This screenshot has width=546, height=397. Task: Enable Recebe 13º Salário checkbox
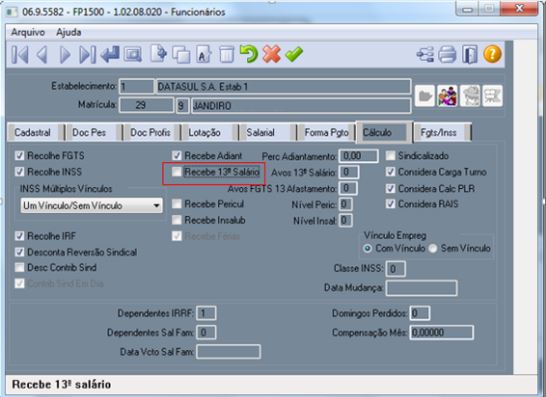tap(177, 172)
